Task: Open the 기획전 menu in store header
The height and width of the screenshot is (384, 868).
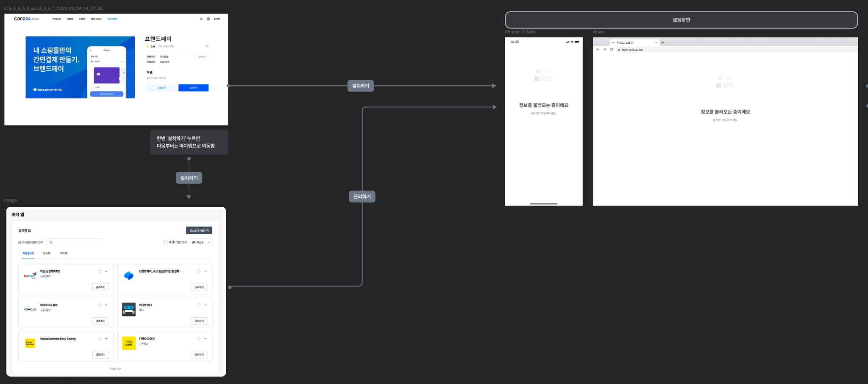Action: pyautogui.click(x=70, y=19)
